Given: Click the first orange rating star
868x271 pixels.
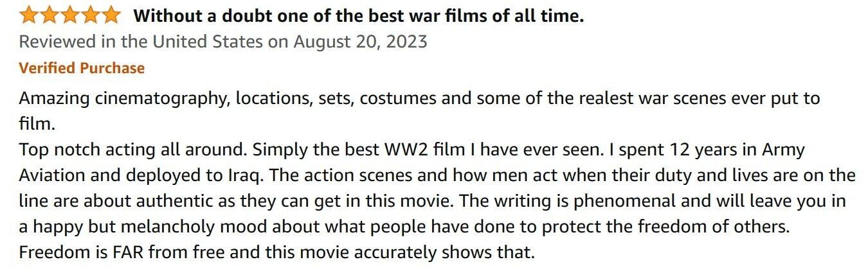Looking at the screenshot, I should pos(30,15).
